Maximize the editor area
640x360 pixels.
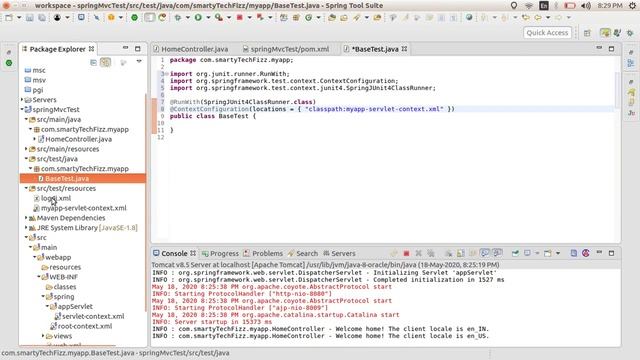pos(611,49)
